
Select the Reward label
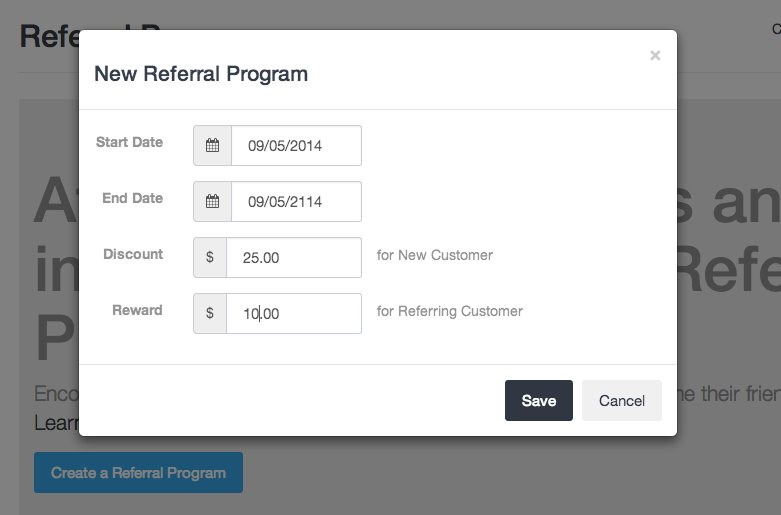point(137,310)
